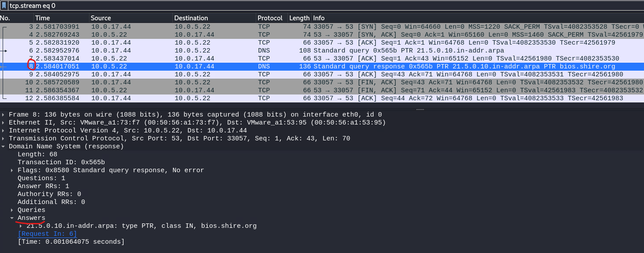Select packet 3, the TCP SYN
Viewport: 644px width, 253px height.
[x=265, y=26]
